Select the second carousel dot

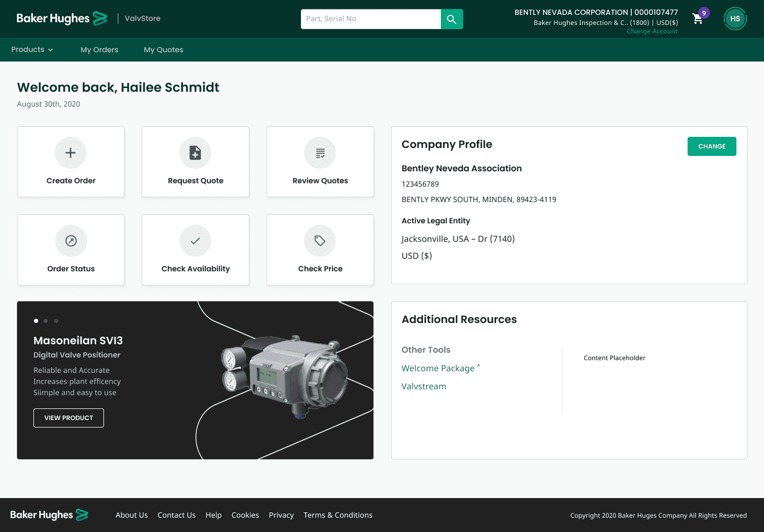point(46,321)
